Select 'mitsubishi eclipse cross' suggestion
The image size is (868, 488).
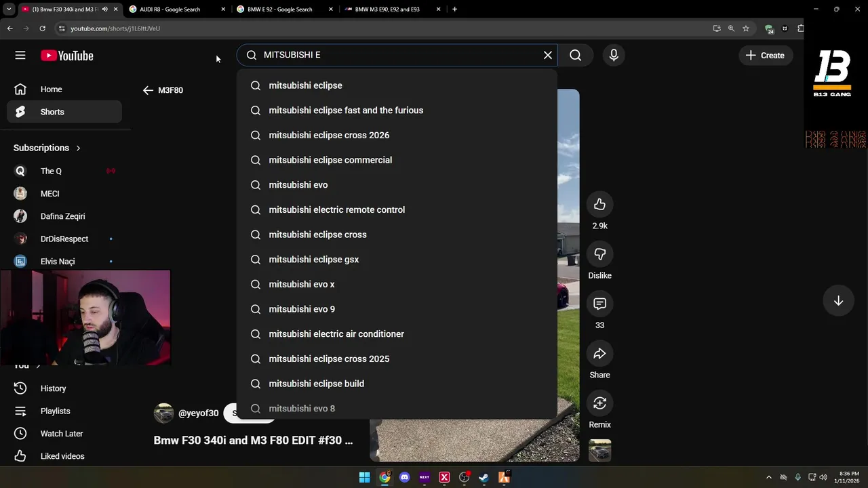coord(397,235)
